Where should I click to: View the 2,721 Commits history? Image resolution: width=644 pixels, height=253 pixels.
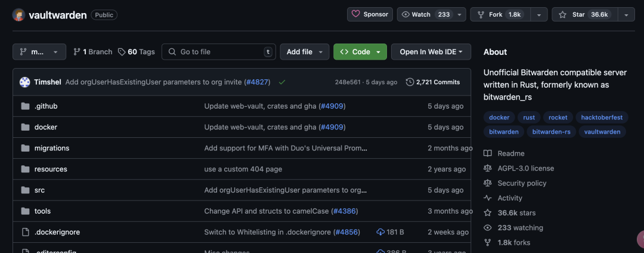pos(433,82)
